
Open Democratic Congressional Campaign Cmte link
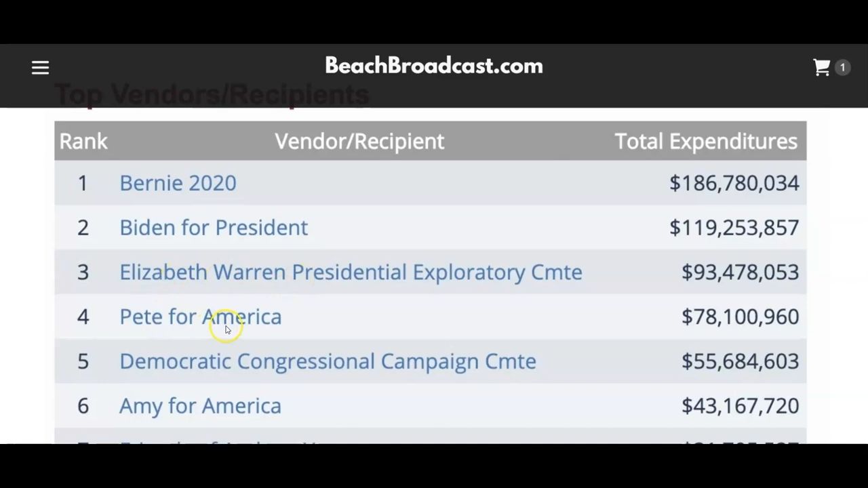(328, 361)
